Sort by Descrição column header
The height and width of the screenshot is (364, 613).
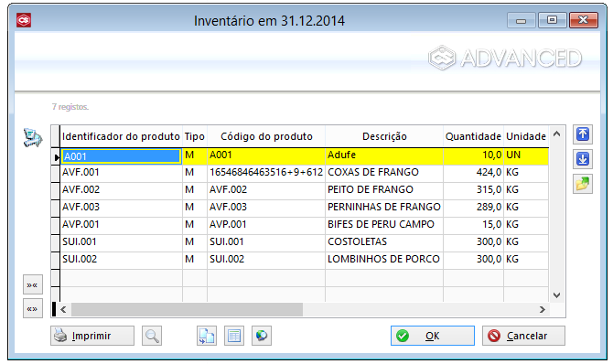coord(384,136)
